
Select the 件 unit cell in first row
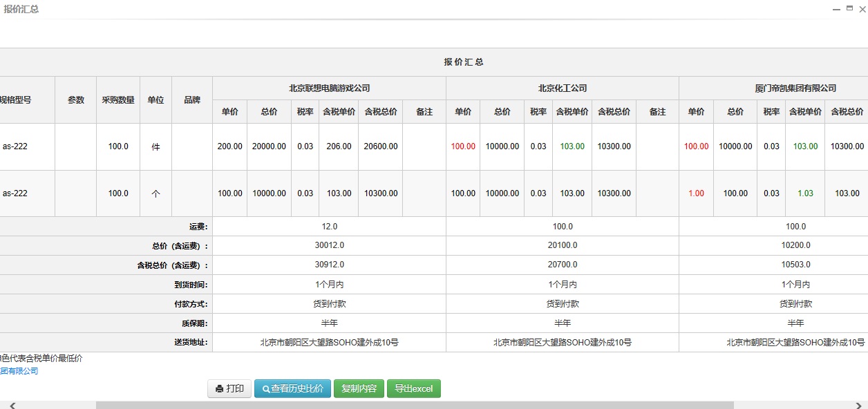[x=155, y=146]
